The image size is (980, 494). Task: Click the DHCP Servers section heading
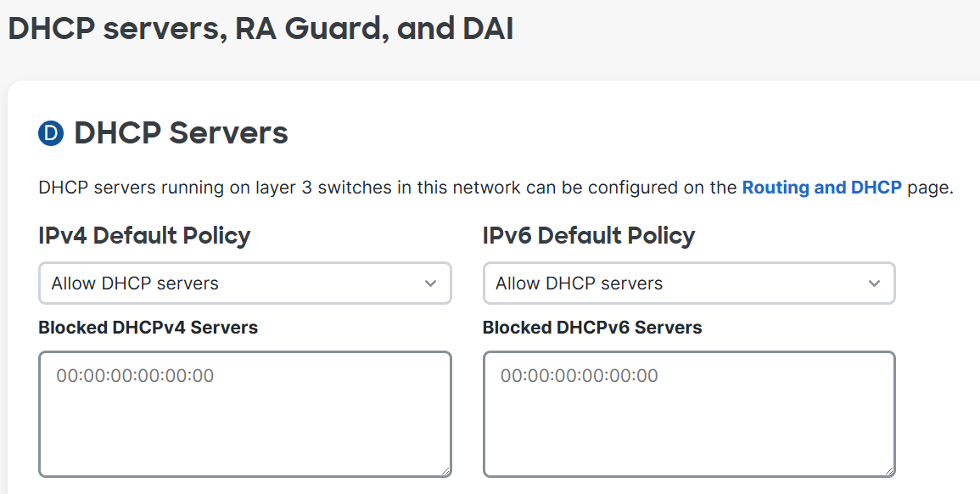pos(182,133)
